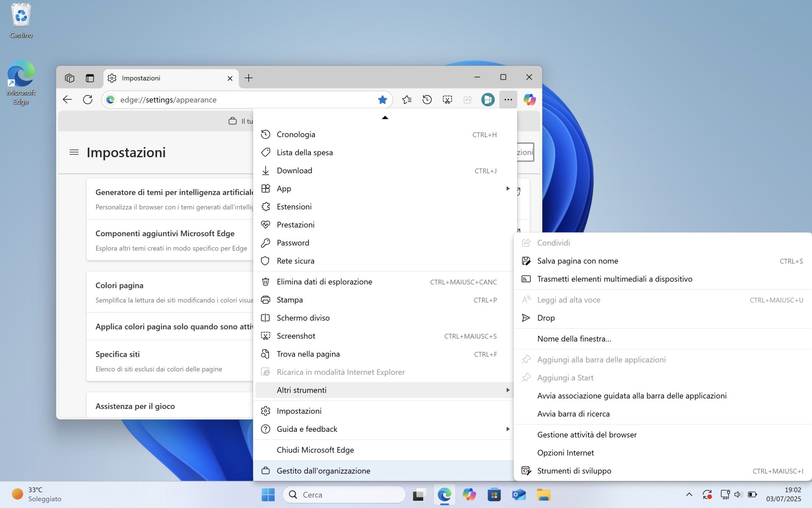Open File Explorer on taskbar
The width and height of the screenshot is (812, 508).
[544, 495]
